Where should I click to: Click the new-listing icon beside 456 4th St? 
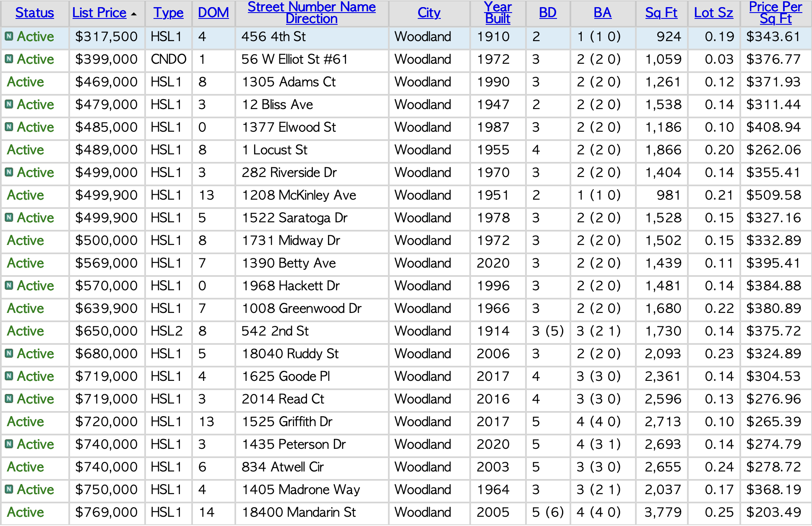[9, 36]
